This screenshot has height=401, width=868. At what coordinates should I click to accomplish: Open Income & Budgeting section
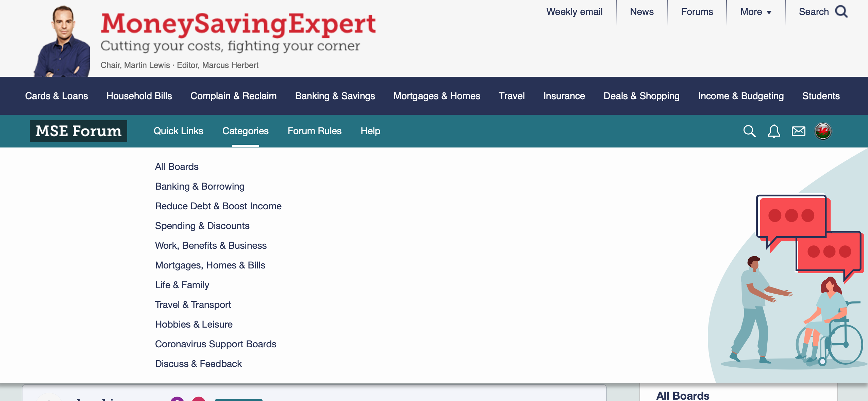click(x=741, y=96)
